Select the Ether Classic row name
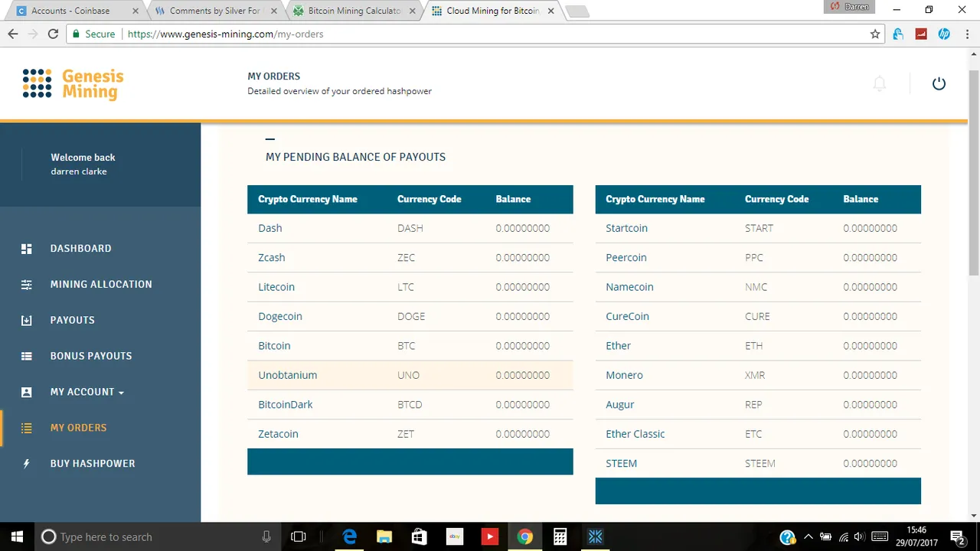Viewport: 980px width, 551px height. pos(635,434)
